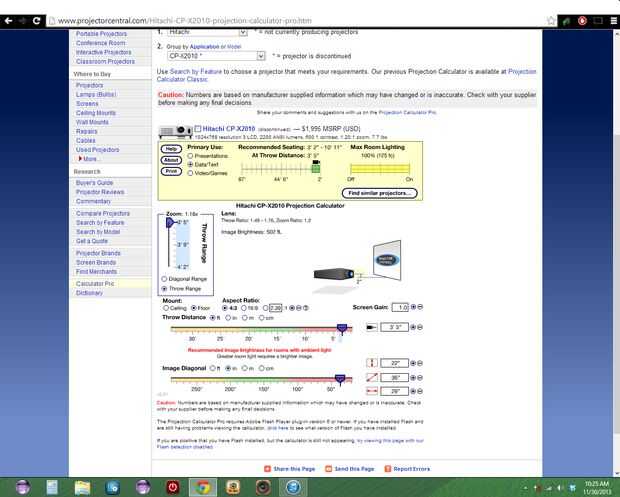Decrease screen gain with minus icon
The image size is (620, 497).
[x=420, y=307]
